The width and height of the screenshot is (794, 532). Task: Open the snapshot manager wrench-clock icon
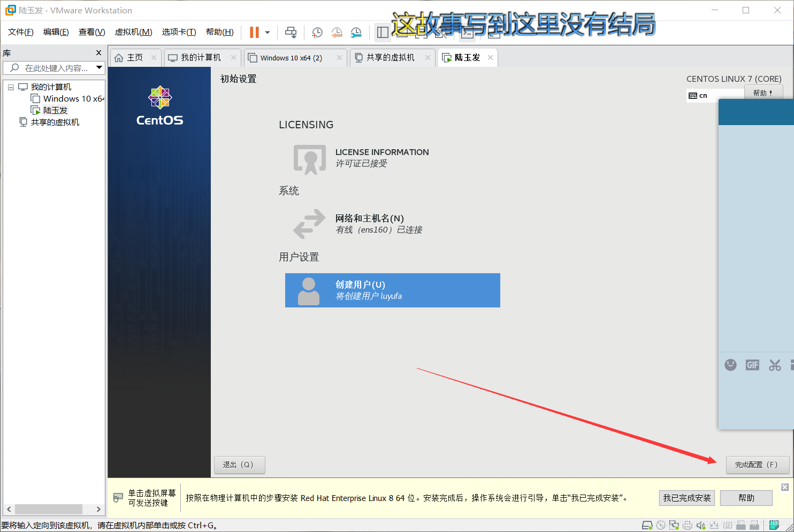(x=356, y=33)
